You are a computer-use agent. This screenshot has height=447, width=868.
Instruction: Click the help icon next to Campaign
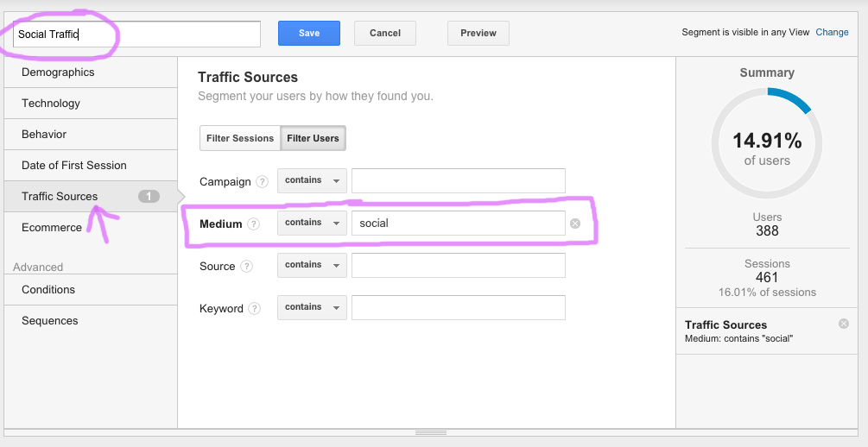(261, 182)
